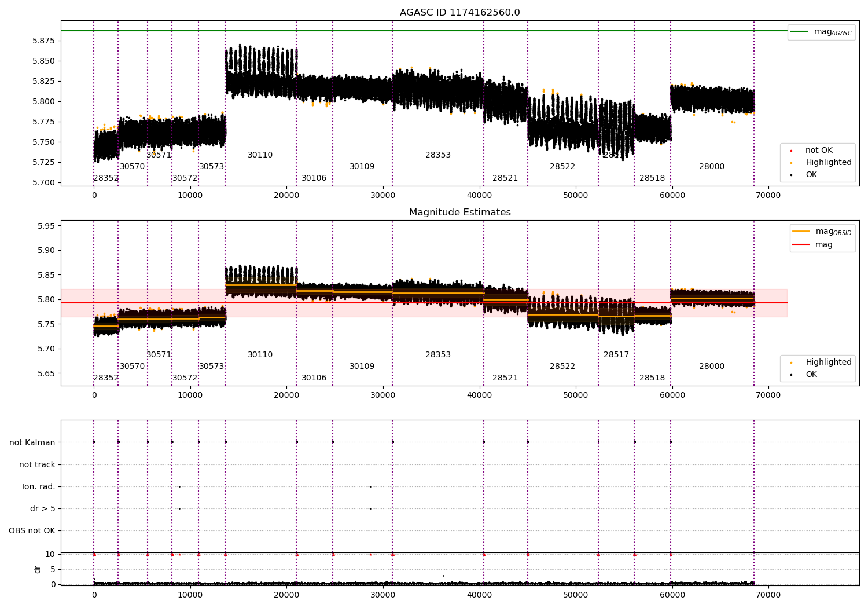Click obsid label 28353 in the top plot
The height and width of the screenshot is (608, 868).
(x=438, y=155)
